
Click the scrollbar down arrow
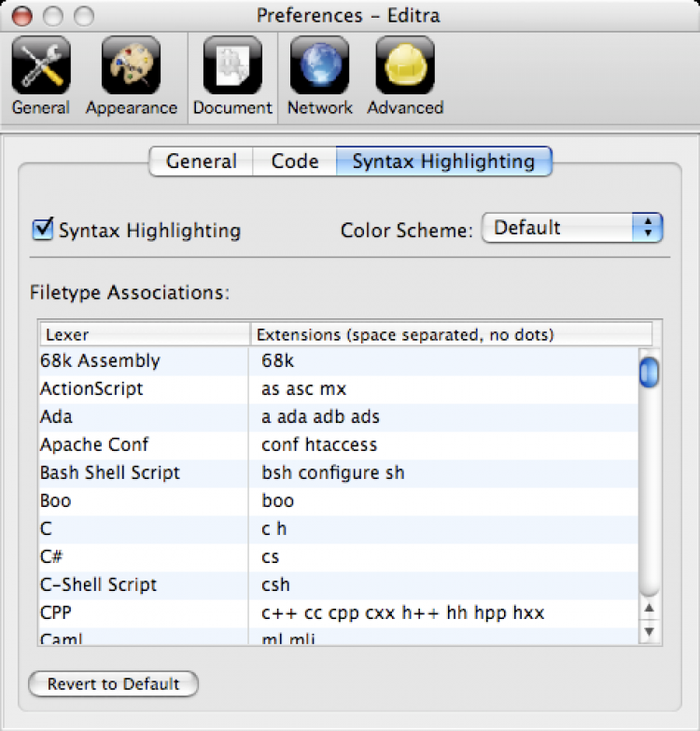[650, 631]
